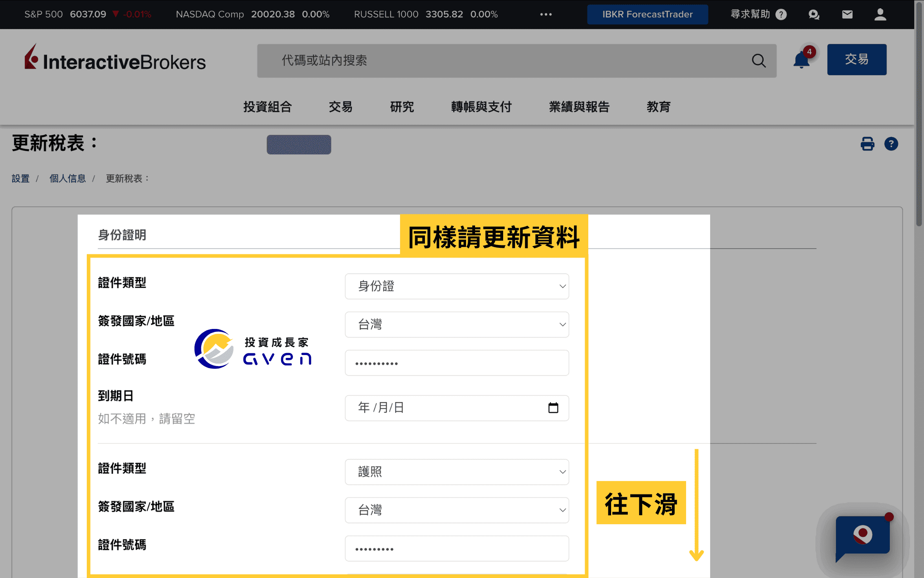Open the first 台灣 issuing country dropdown
924x578 pixels.
click(457, 324)
